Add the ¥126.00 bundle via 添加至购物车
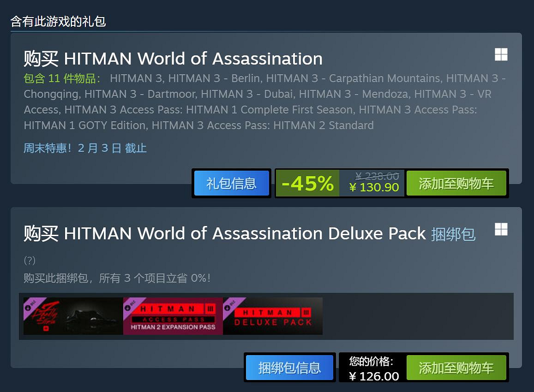Viewport: 534px width, 392px height. click(x=456, y=368)
